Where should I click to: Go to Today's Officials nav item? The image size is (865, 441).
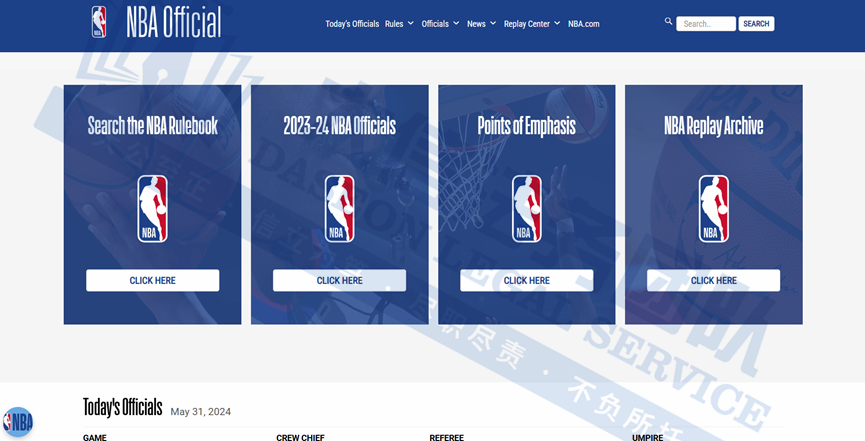pos(352,24)
